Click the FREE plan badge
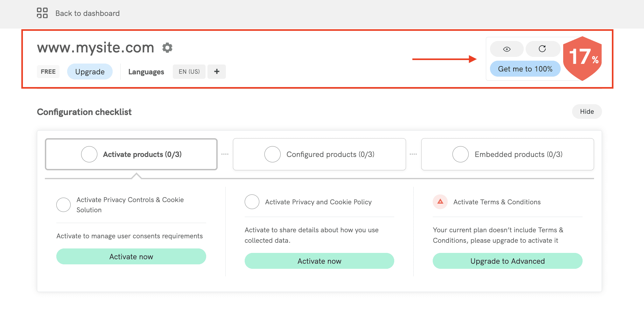The image size is (644, 312). (48, 71)
